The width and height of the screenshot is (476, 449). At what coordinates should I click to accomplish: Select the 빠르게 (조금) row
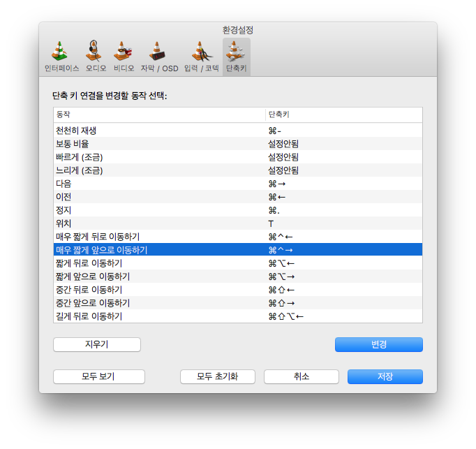[238, 157]
